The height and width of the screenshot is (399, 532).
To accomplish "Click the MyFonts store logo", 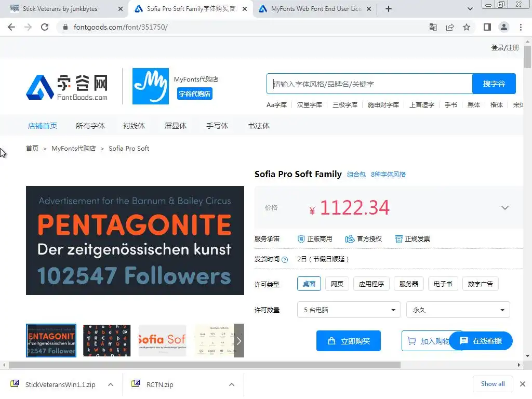I will coord(150,86).
